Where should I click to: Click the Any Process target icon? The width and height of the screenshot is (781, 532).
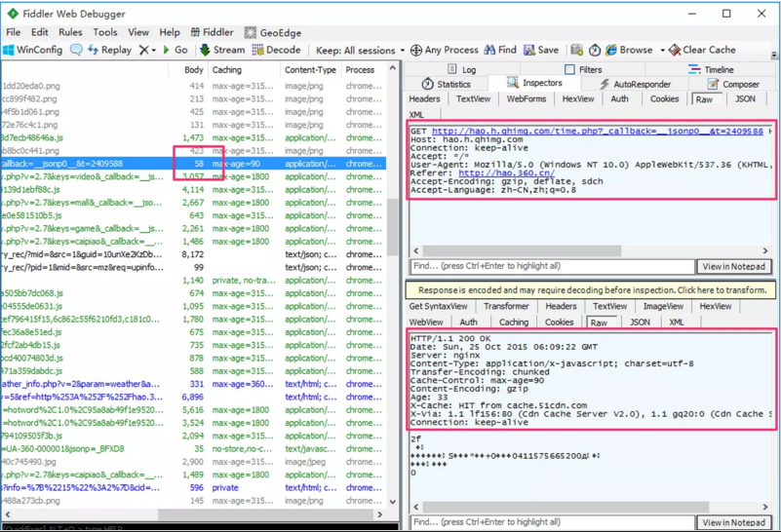pos(416,50)
